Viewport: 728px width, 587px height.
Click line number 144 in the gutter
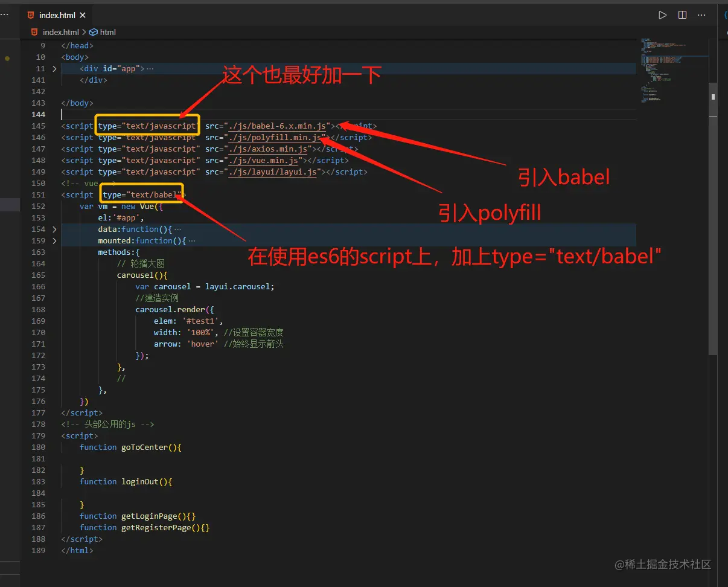38,114
